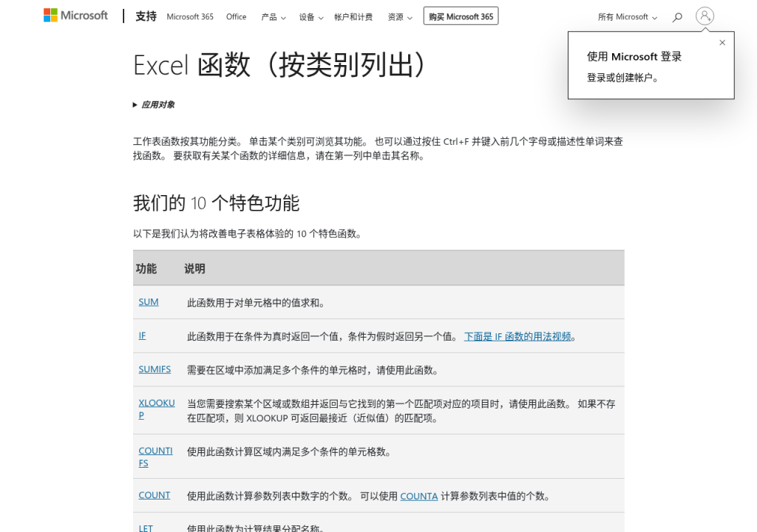Open the IF function link
Viewport: 757px width, 532px height.
pos(142,336)
